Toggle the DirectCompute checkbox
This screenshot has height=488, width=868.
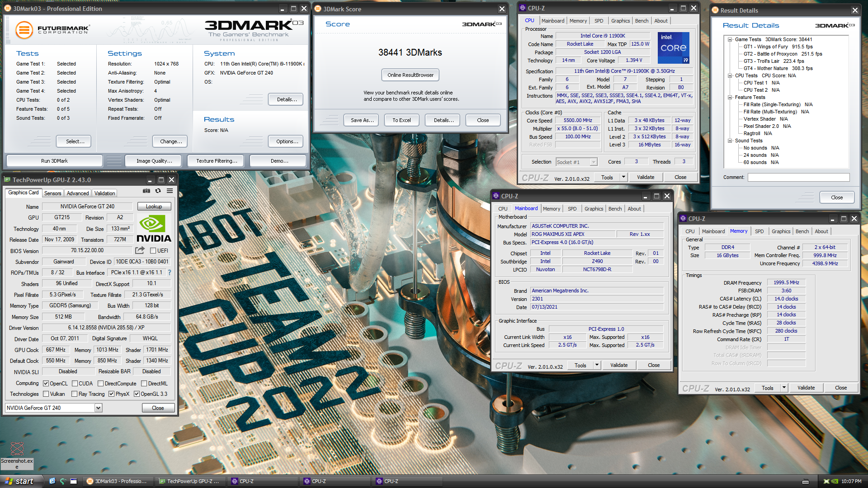coord(101,384)
